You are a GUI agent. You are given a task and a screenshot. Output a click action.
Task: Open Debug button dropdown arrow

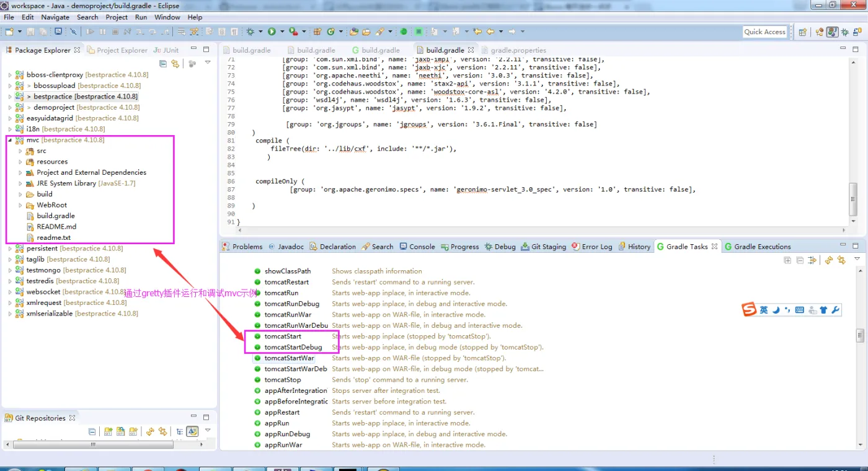click(260, 32)
